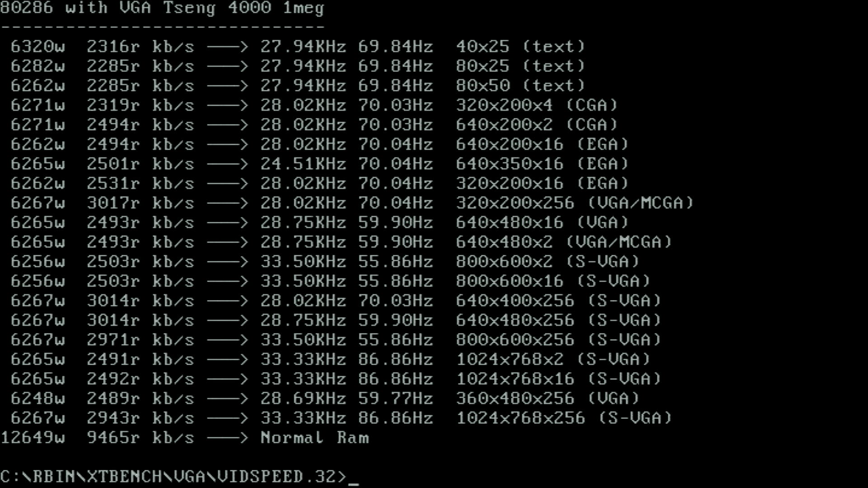Click the header text '80286 with VGA Tseng 4000 1meg'
868x488 pixels.
[x=162, y=8]
